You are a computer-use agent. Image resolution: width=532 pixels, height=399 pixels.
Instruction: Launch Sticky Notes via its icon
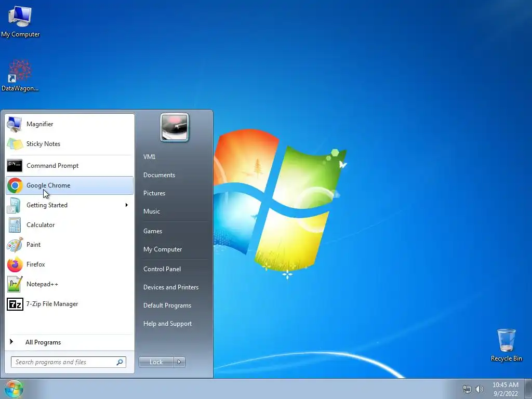click(x=15, y=144)
